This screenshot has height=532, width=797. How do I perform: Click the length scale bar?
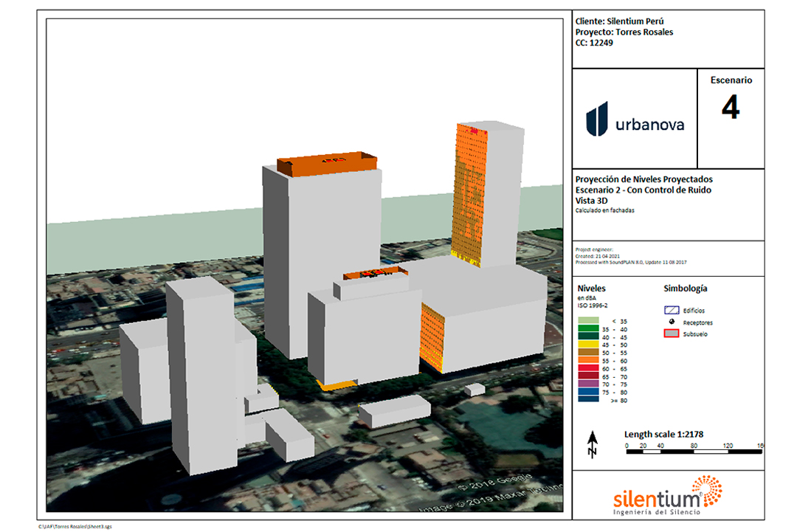(x=693, y=450)
